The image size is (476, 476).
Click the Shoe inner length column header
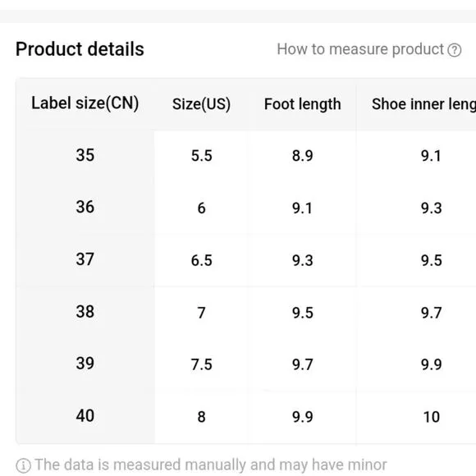423,104
